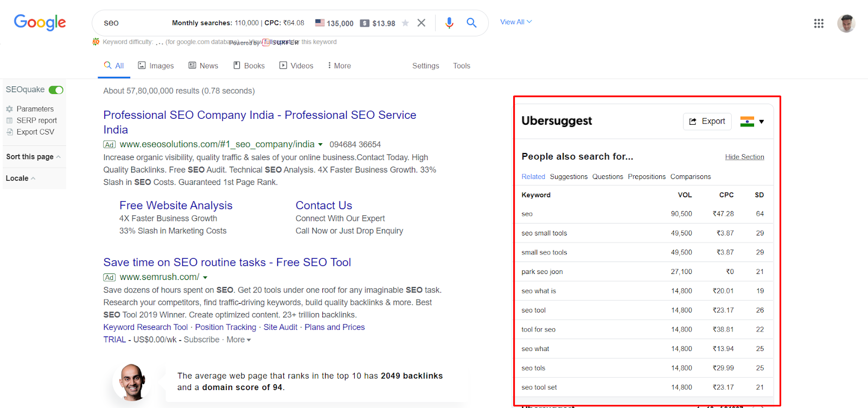Open the Ubersuggest country dropdown arrow

(x=762, y=122)
